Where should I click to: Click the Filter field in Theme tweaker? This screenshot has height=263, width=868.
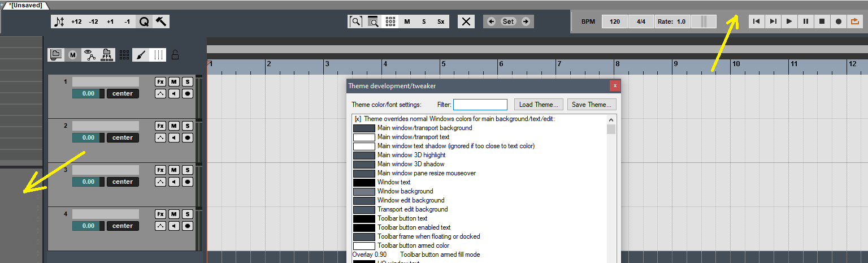click(x=480, y=105)
